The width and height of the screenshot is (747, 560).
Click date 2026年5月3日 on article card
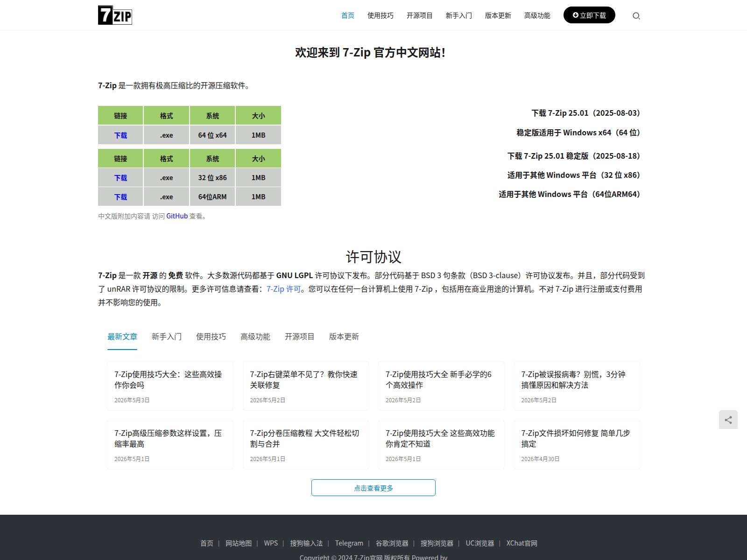[132, 400]
